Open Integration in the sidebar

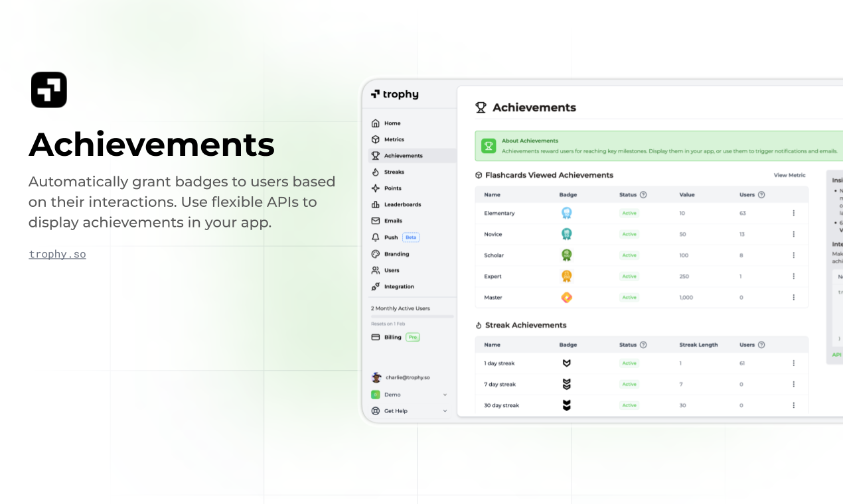(398, 287)
